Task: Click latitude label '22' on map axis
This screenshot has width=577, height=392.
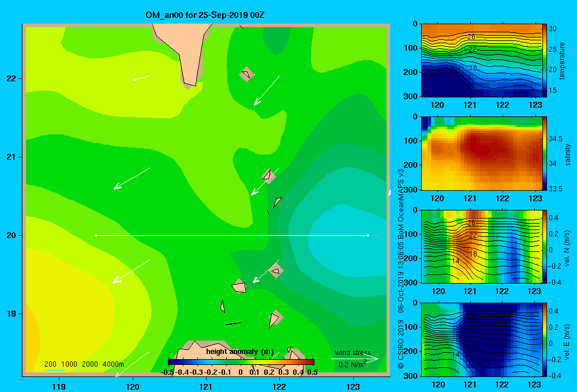Action: [12, 78]
